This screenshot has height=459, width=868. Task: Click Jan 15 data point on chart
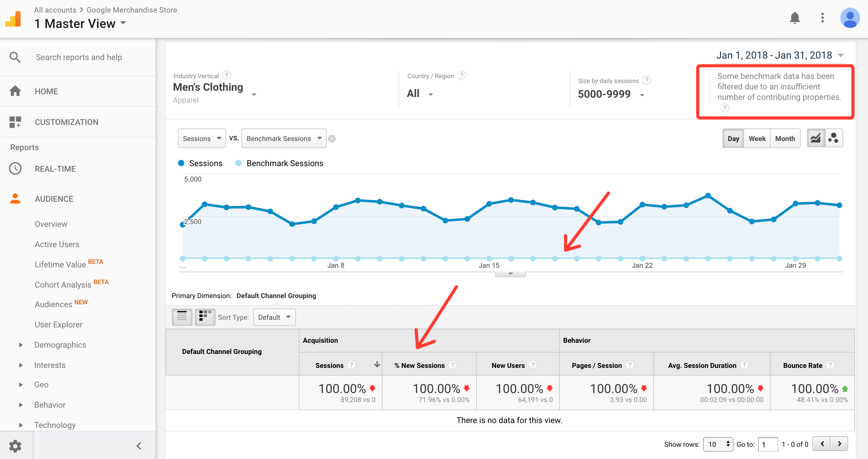click(x=489, y=203)
